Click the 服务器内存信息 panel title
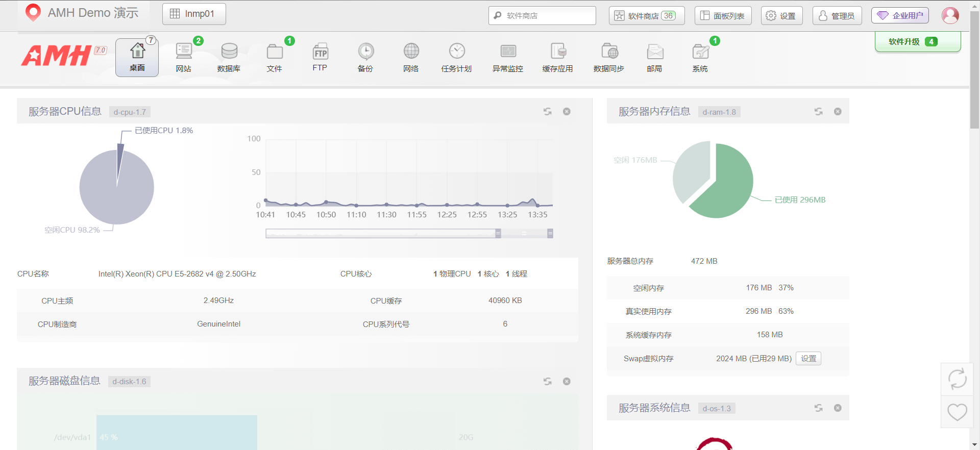Image resolution: width=980 pixels, height=450 pixels. pyautogui.click(x=654, y=111)
